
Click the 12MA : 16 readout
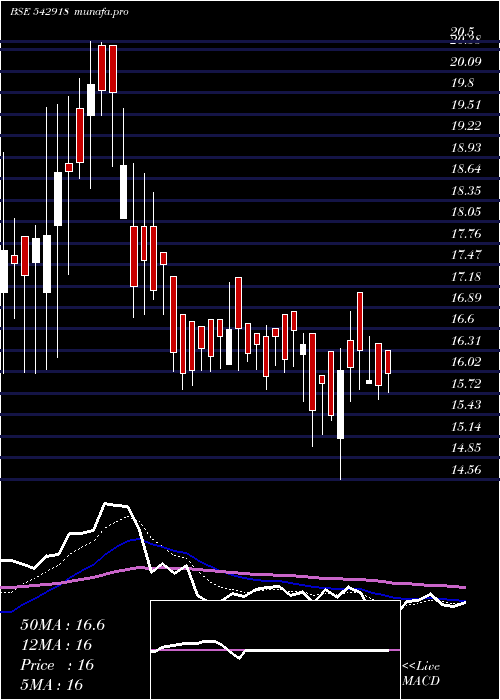click(x=56, y=645)
